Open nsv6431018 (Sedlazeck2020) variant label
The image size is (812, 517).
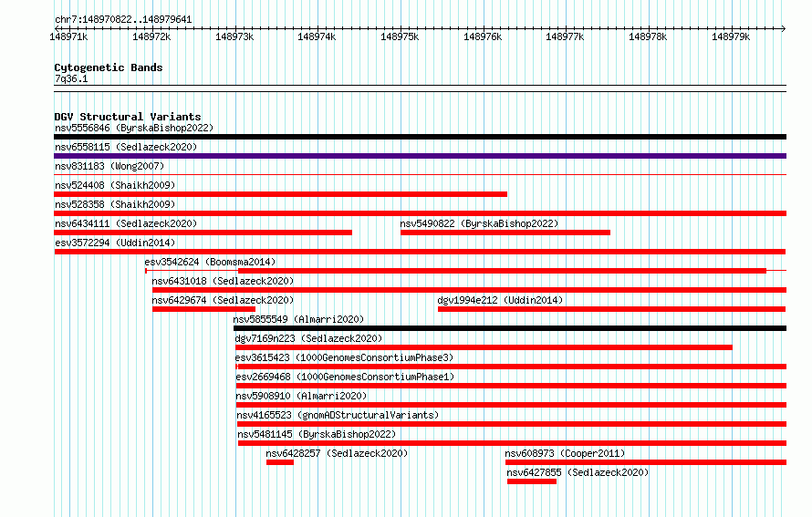(x=223, y=281)
